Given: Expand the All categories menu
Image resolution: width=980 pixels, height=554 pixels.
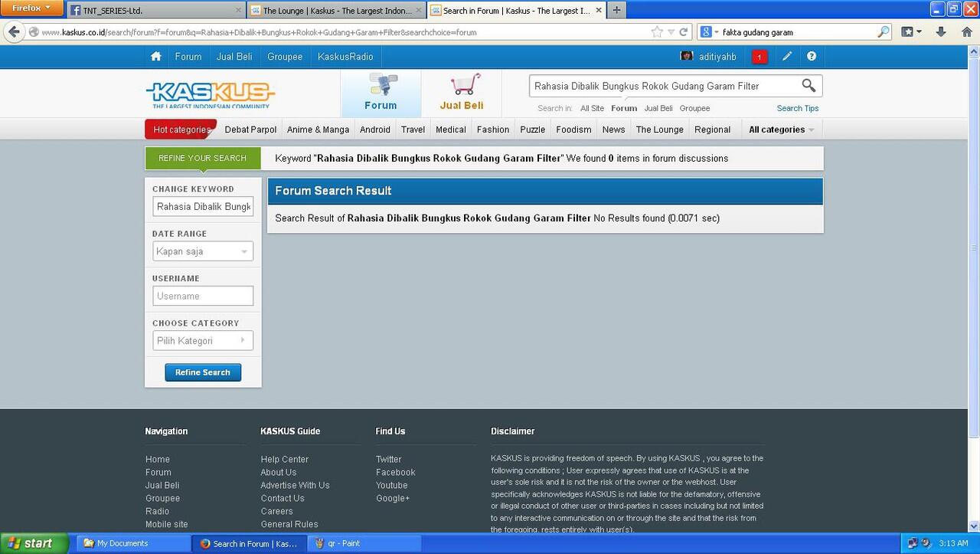Looking at the screenshot, I should 781,129.
